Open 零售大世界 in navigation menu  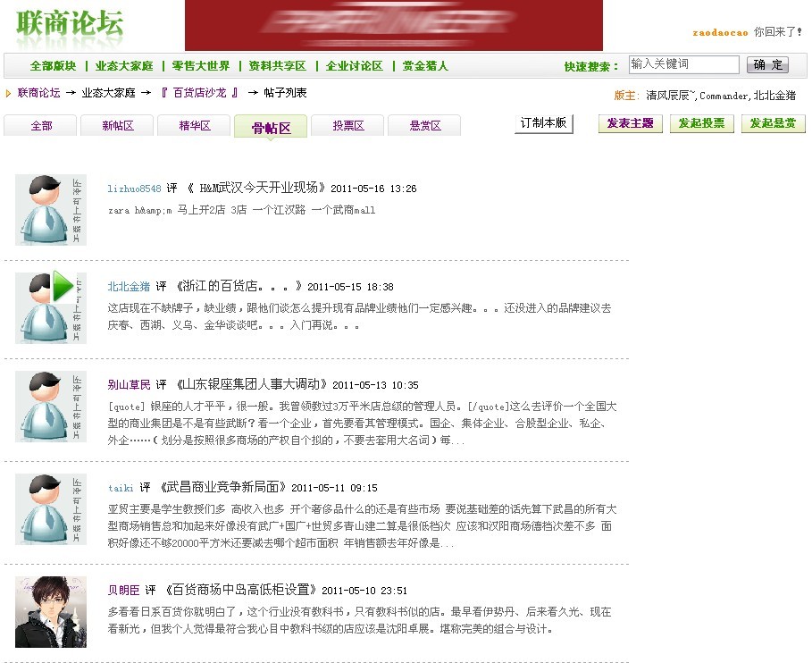point(201,66)
